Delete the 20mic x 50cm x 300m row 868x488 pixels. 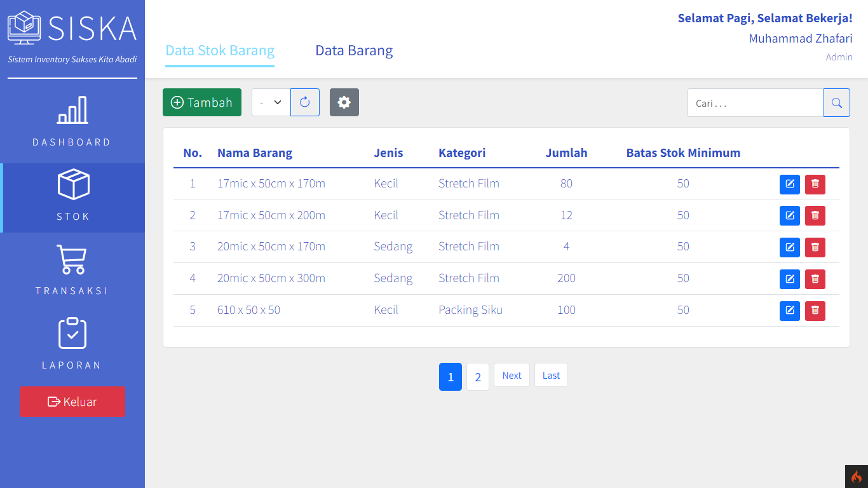[x=815, y=279]
